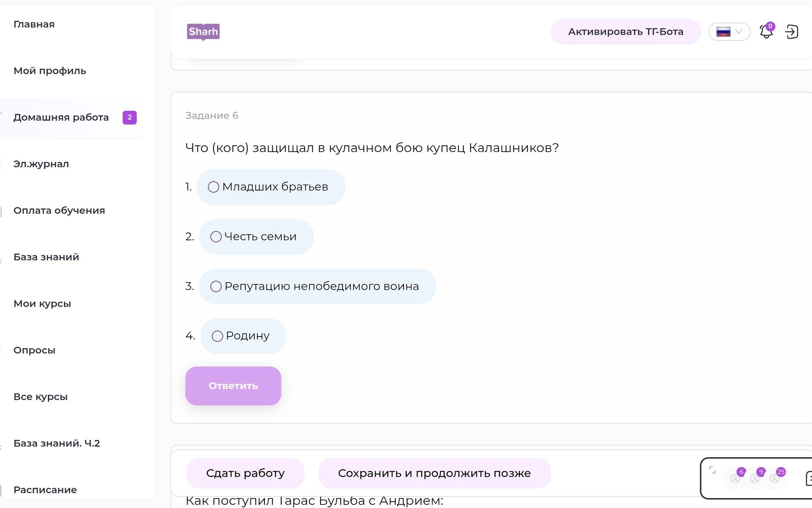Select the answer Младших братьев
812x508 pixels.
(x=271, y=187)
